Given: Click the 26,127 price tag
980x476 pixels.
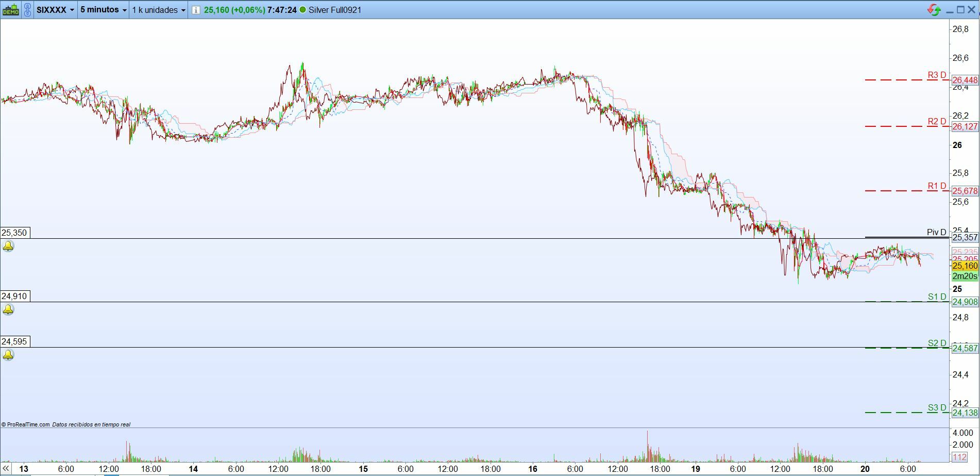Looking at the screenshot, I should point(965,127).
